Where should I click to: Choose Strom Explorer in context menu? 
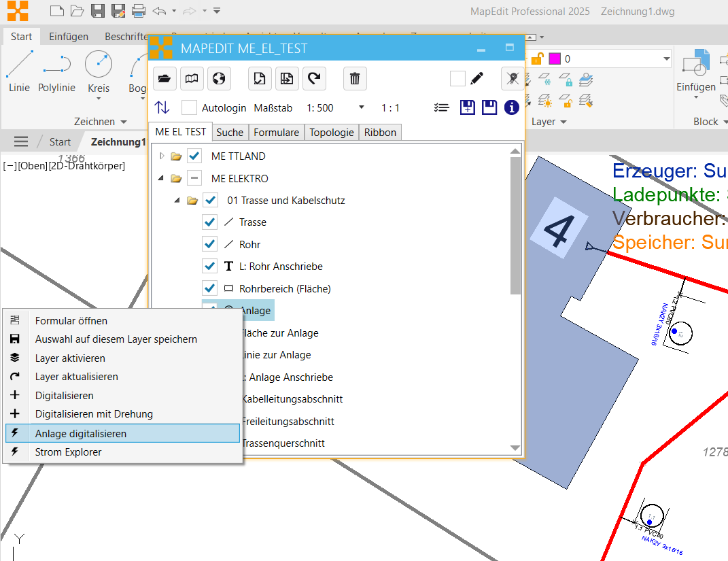pyautogui.click(x=122, y=452)
